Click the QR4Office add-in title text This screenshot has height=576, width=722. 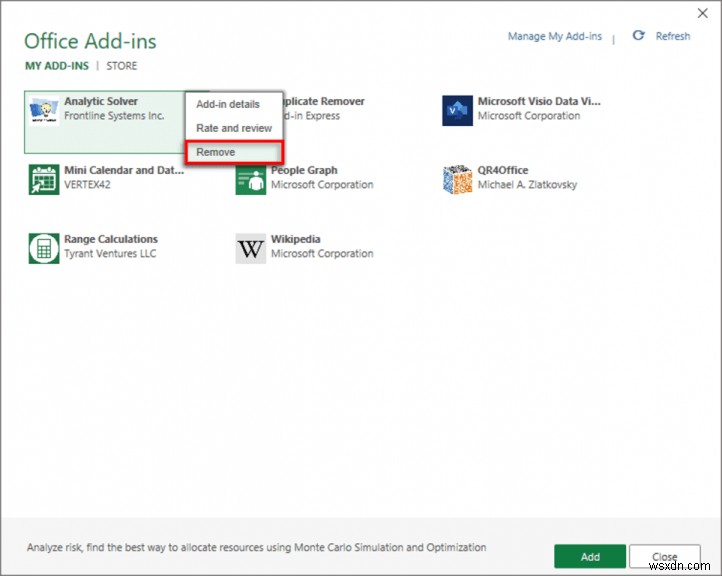(x=503, y=170)
